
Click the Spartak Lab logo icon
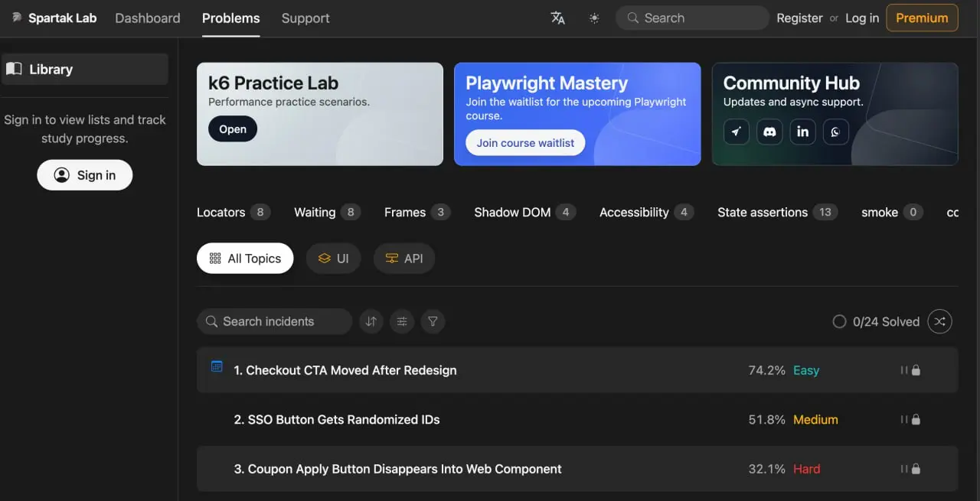click(18, 18)
